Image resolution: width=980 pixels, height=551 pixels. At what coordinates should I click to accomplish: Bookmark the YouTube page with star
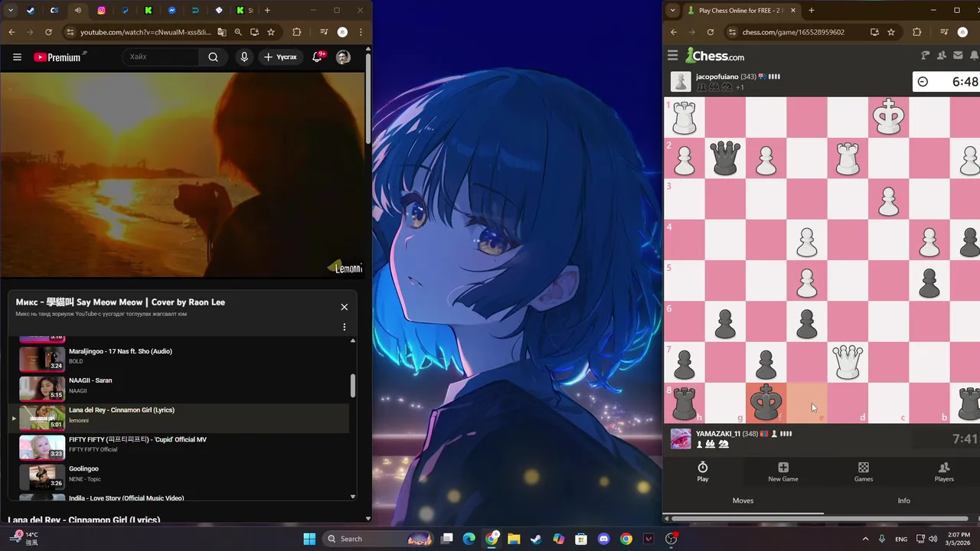click(x=271, y=32)
